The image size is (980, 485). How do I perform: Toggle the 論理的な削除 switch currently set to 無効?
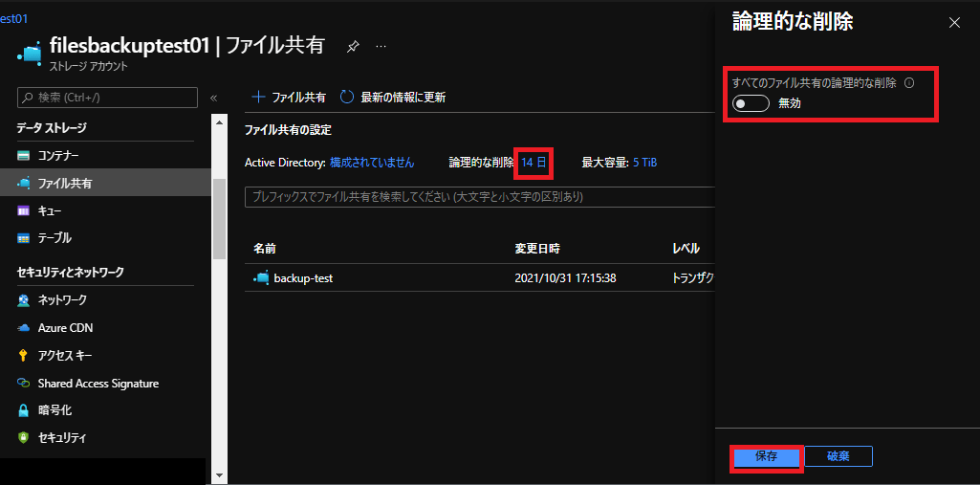pos(751,103)
